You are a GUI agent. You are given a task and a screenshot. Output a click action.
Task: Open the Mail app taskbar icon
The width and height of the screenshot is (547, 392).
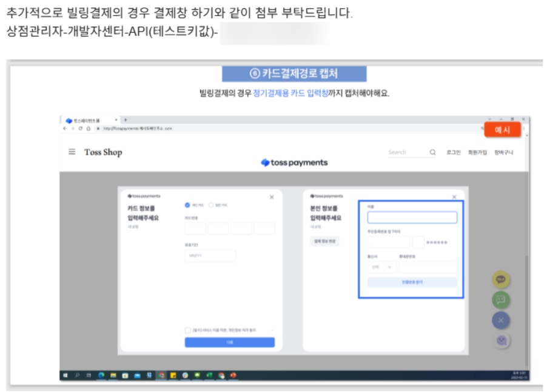click(x=137, y=375)
